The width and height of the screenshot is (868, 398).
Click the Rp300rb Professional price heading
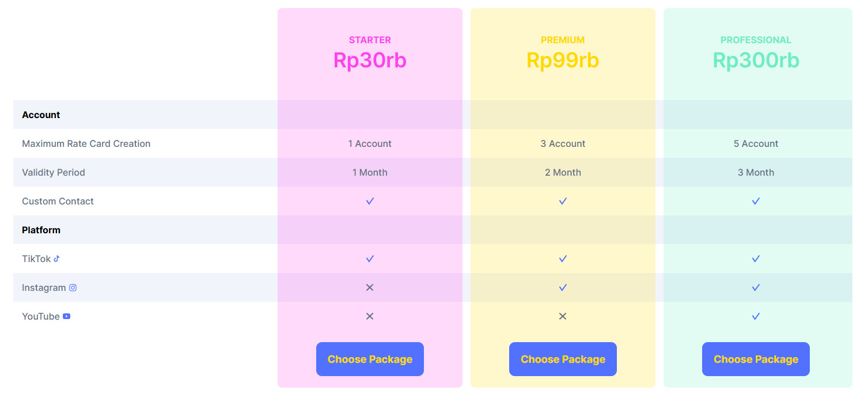(756, 60)
